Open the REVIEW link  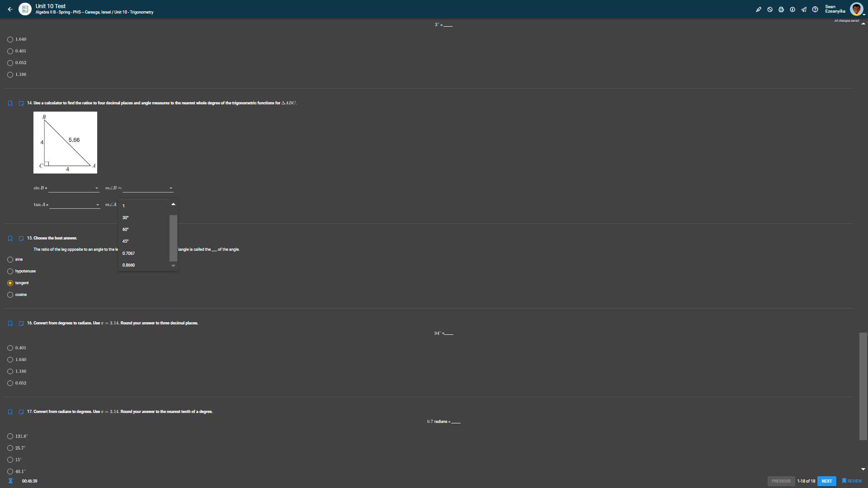[852, 481]
